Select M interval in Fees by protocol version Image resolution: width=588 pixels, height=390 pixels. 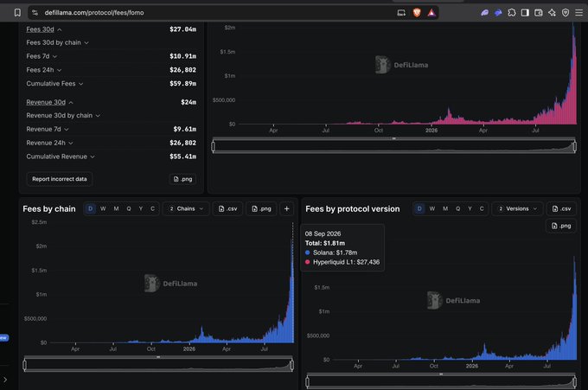445,209
